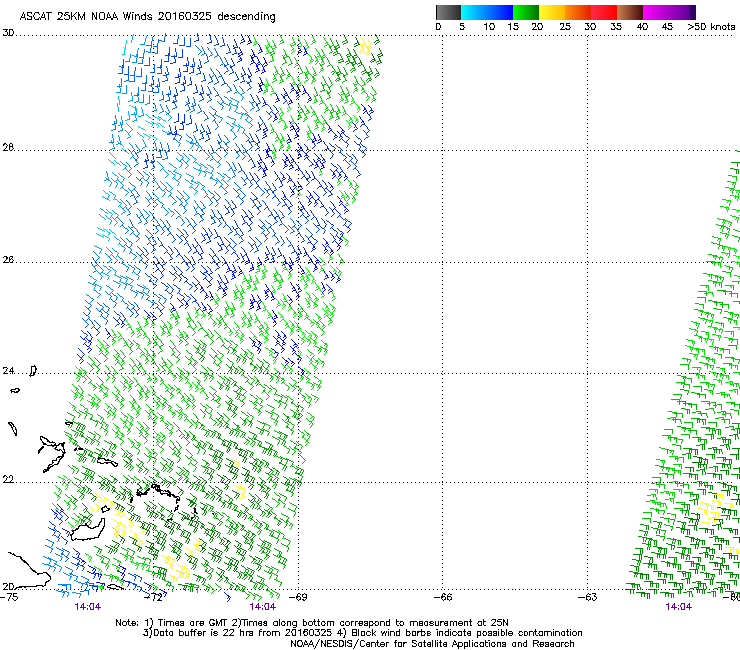Click the yellow 20-25 knots color segment
This screenshot has width=740, height=650.
[552, 12]
